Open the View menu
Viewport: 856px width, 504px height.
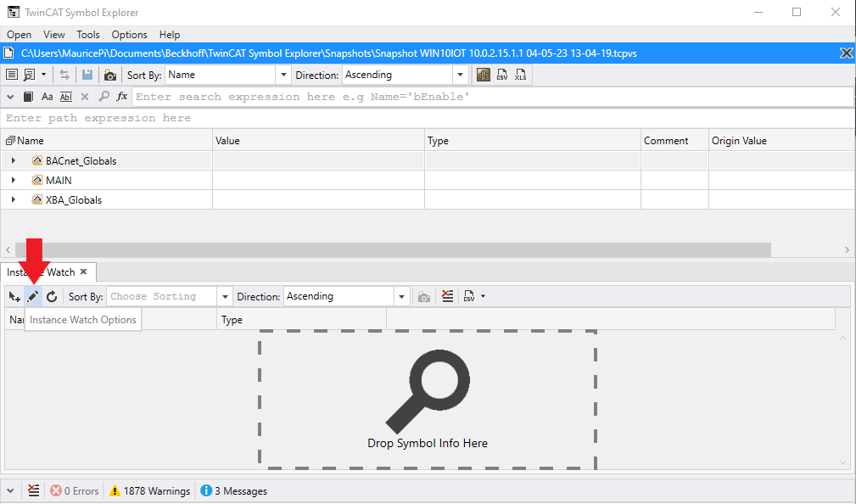(x=54, y=35)
